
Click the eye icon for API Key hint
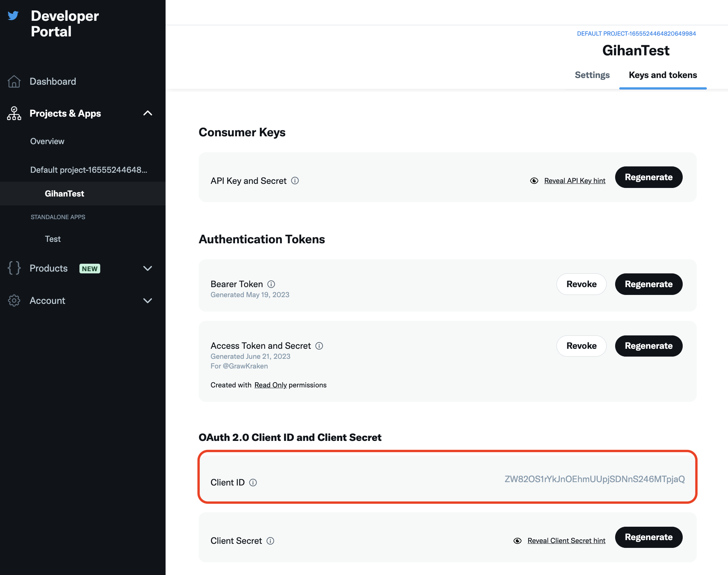click(534, 181)
